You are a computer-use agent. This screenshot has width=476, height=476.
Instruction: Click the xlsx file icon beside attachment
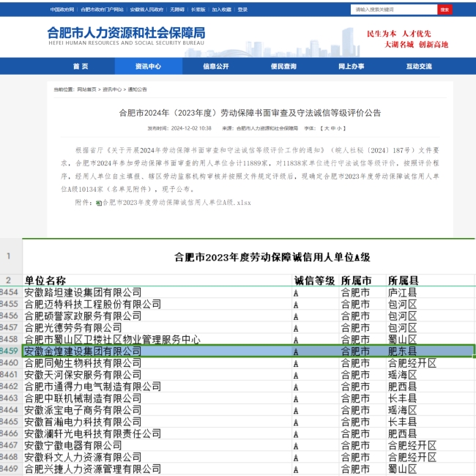click(x=99, y=202)
